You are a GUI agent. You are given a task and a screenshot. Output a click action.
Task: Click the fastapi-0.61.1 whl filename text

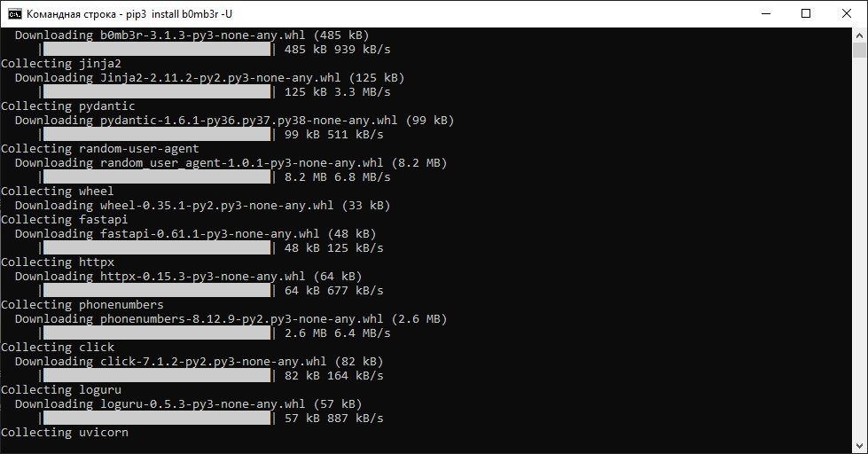tap(209, 234)
